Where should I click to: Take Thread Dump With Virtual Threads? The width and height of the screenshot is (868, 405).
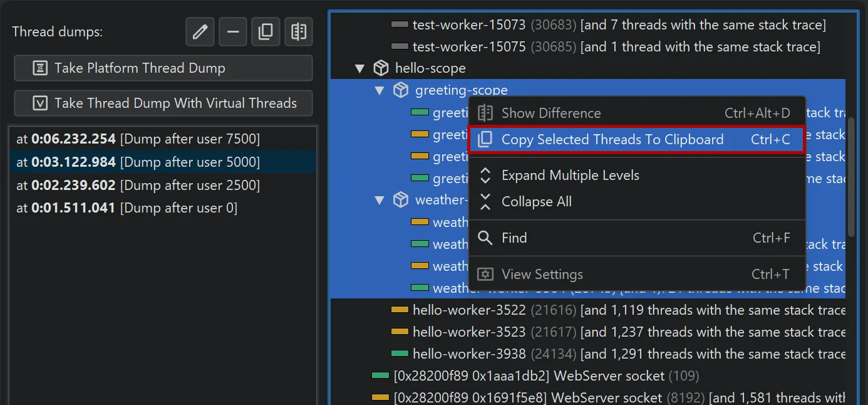click(163, 103)
